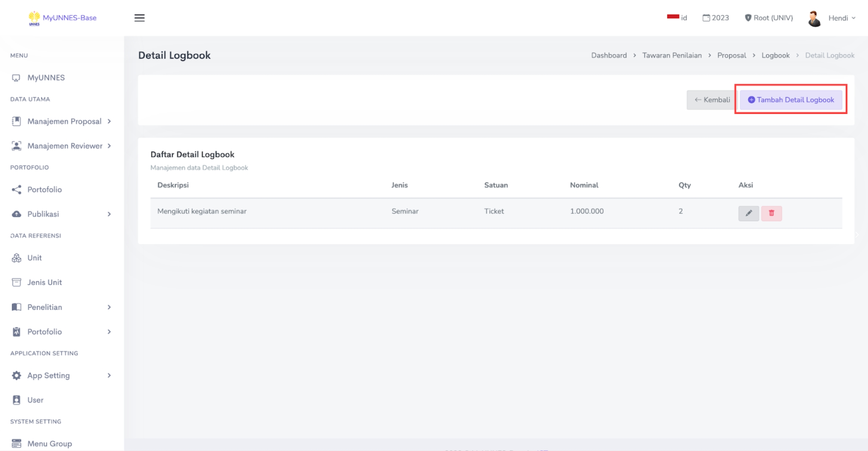Click the Kembali back button

[x=712, y=100]
